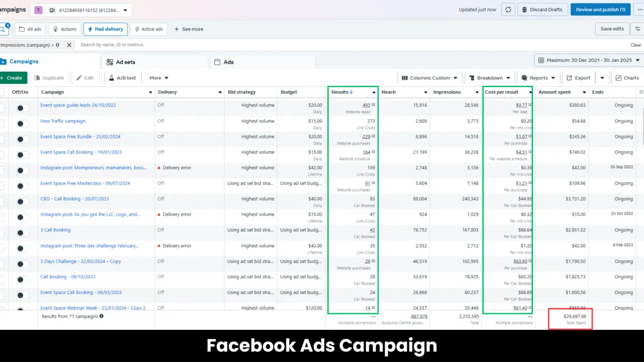644x362 pixels.
Task: Select the Had delivery filter
Action: click(105, 29)
